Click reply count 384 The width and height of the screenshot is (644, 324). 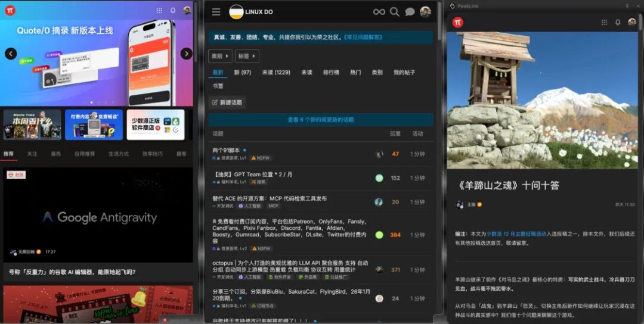pyautogui.click(x=395, y=235)
